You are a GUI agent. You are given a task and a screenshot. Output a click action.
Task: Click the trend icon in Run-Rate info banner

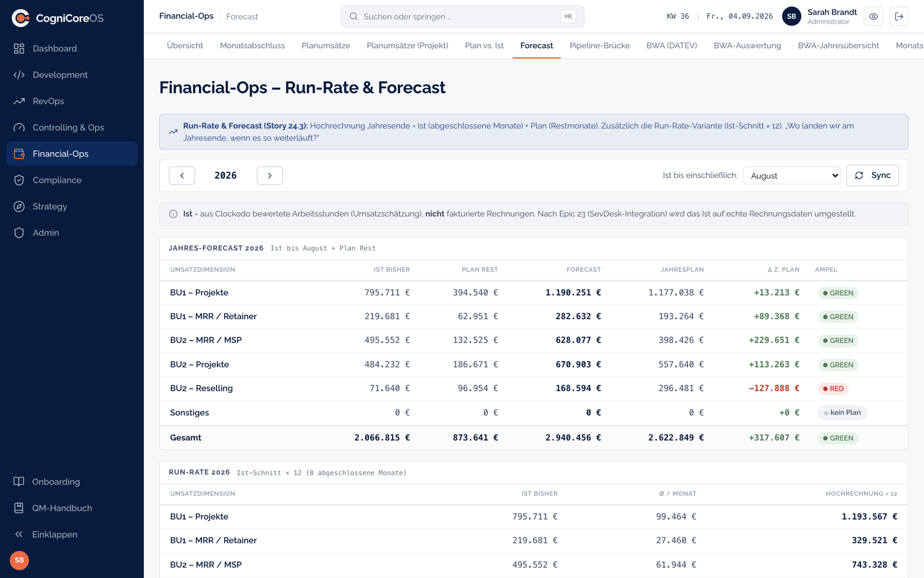[x=173, y=132]
